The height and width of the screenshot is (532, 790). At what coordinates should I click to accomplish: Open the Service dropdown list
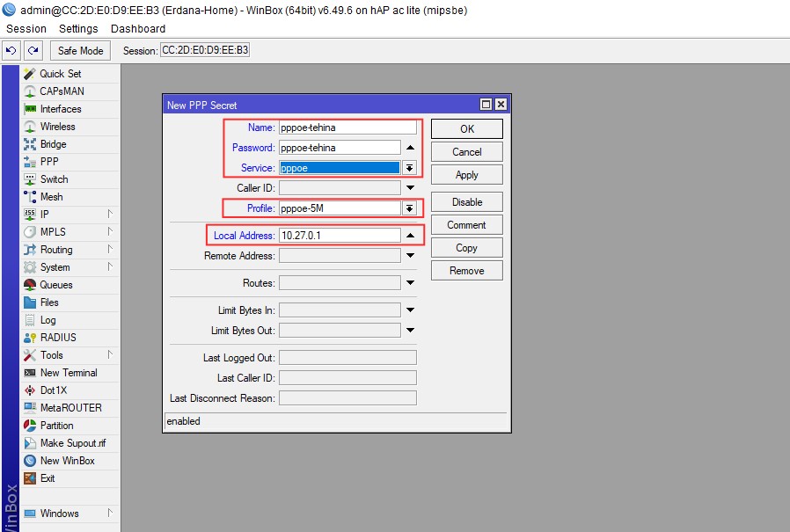point(409,168)
